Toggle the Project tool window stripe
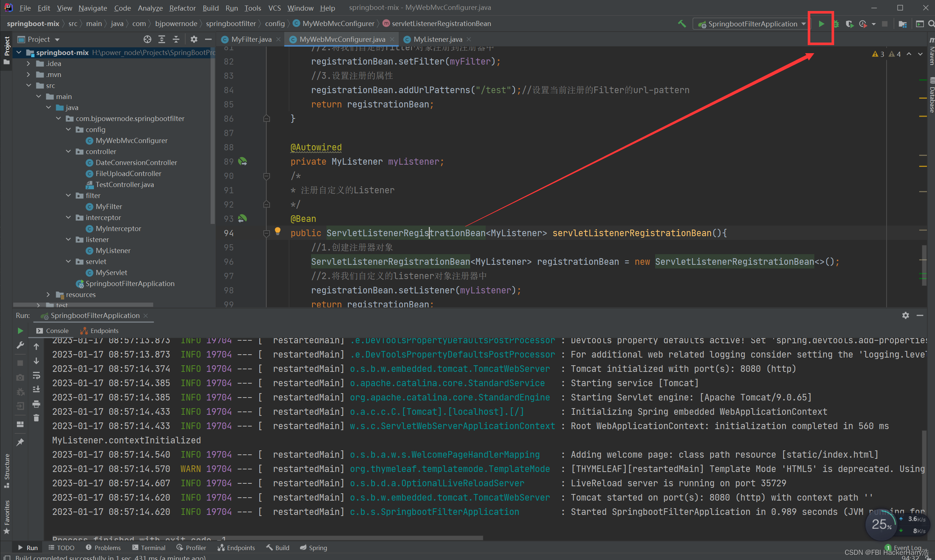 click(x=6, y=51)
